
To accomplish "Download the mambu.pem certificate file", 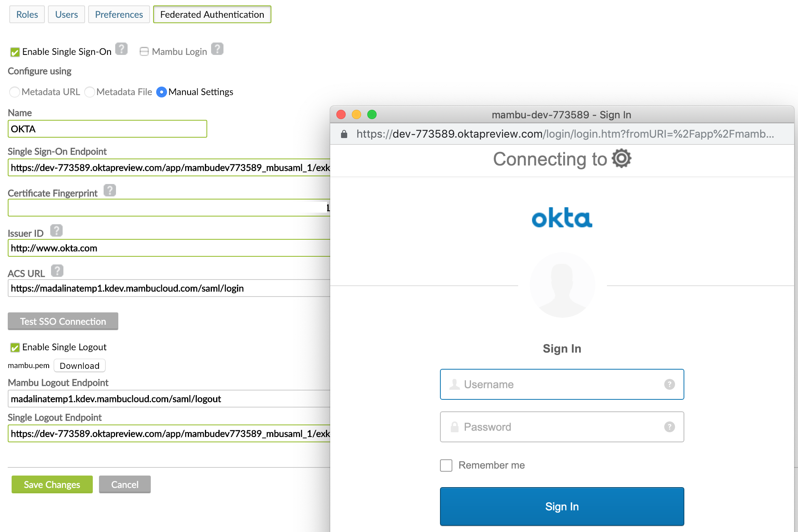I will pyautogui.click(x=79, y=365).
